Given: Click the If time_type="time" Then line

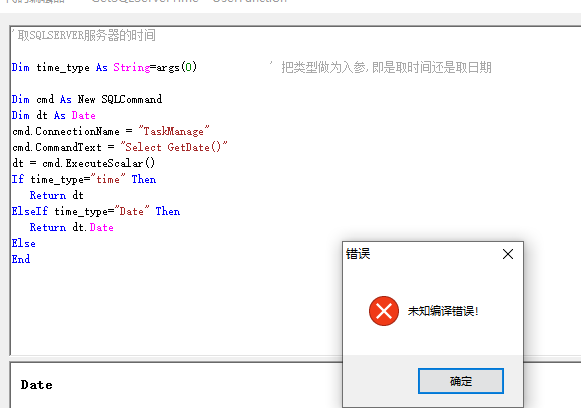Looking at the screenshot, I should click(84, 179).
